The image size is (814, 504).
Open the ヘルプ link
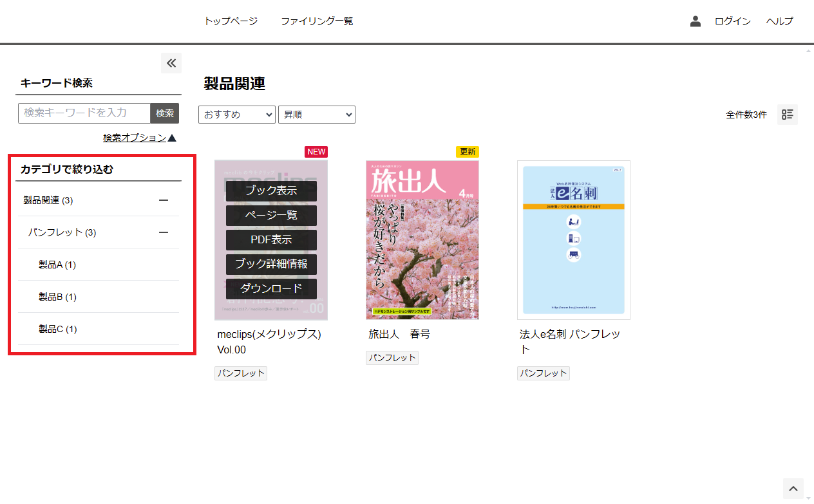(x=779, y=21)
